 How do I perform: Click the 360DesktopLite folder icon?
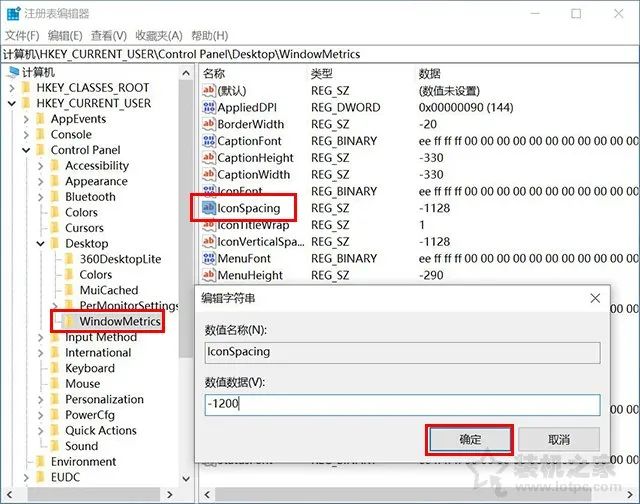(x=69, y=259)
